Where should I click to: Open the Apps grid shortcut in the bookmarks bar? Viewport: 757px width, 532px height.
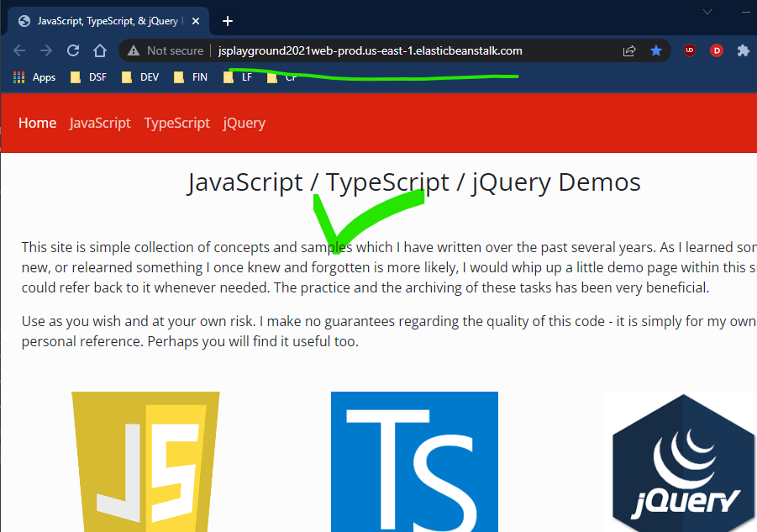coord(34,77)
